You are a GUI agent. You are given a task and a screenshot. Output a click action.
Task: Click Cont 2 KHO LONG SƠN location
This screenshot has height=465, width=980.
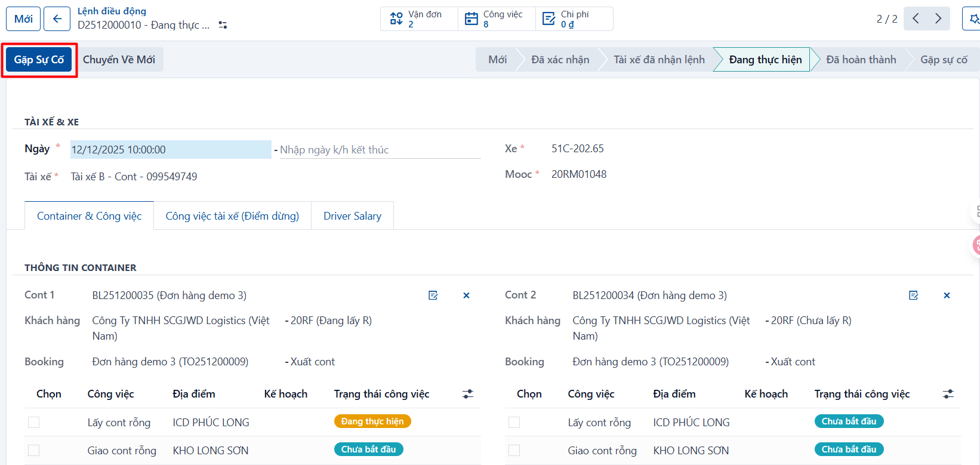point(691,451)
